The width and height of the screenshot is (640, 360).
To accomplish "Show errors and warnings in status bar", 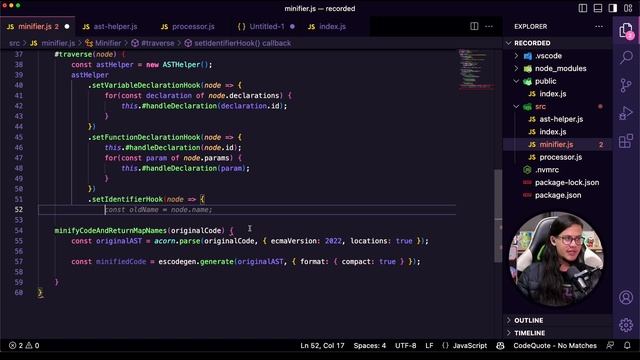I will point(24,345).
